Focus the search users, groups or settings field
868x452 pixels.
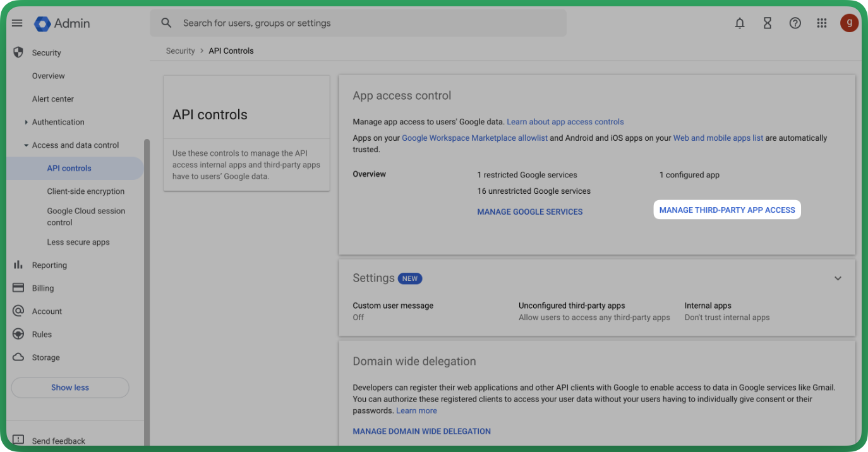click(x=358, y=23)
